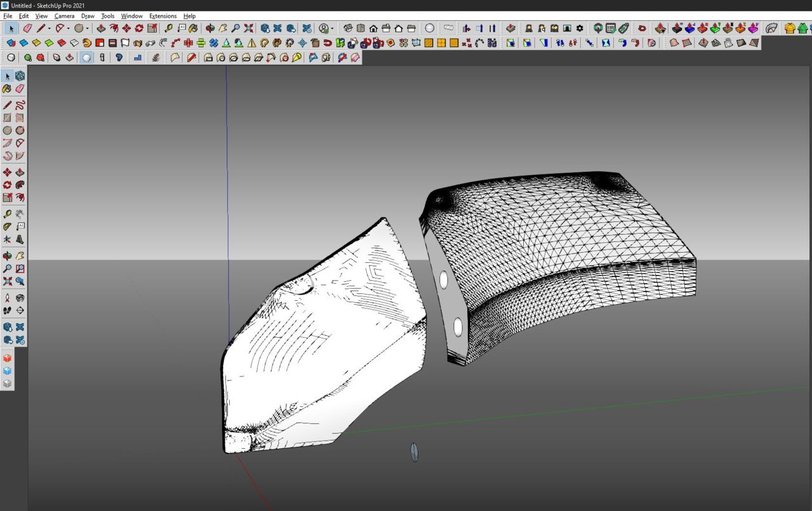
Task: Open dropdown arrow next to the Line pencil tool
Action: click(50, 29)
